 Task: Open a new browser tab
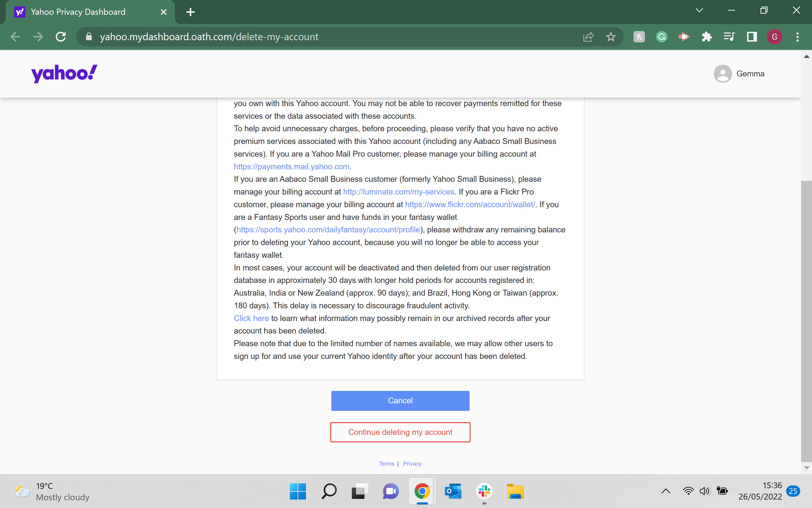click(190, 12)
